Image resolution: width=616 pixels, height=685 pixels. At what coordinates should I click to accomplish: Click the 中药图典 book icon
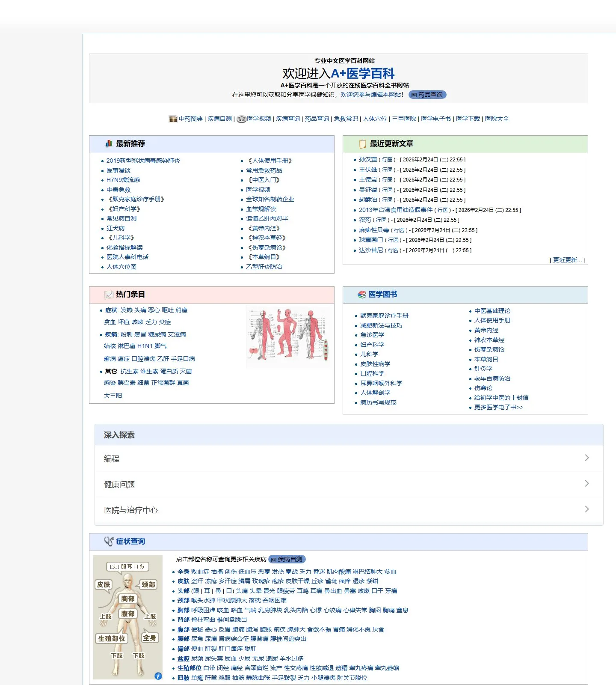pos(173,119)
